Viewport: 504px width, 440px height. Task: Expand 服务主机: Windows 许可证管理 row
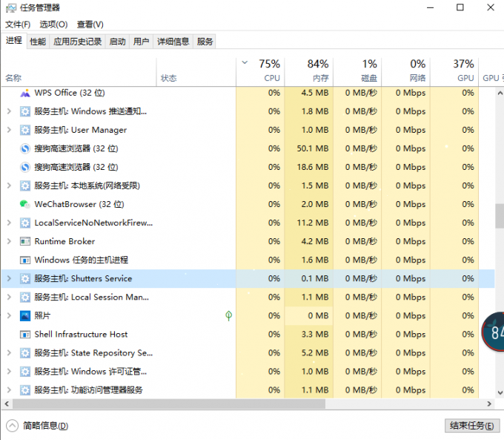(x=9, y=372)
